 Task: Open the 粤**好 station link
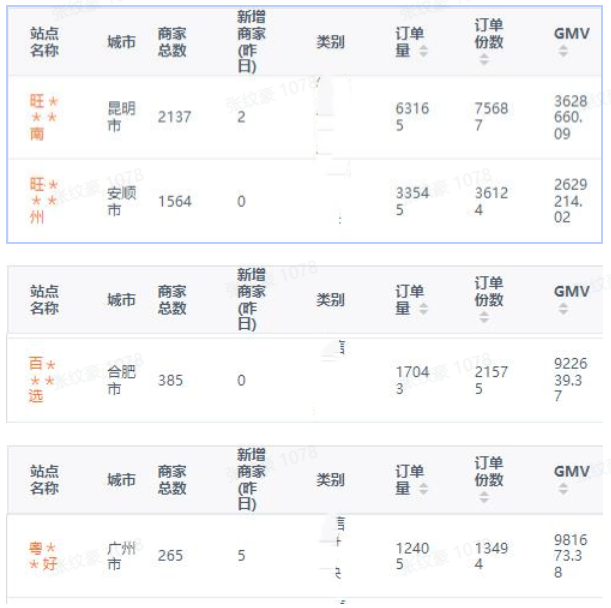tap(43, 555)
